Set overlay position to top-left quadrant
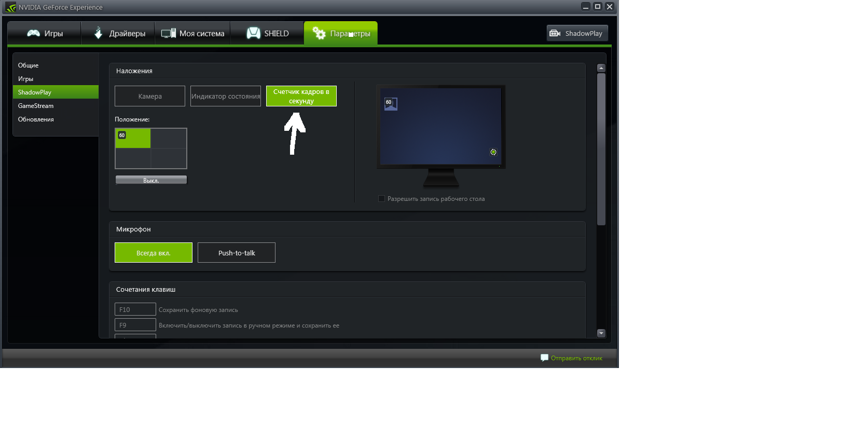This screenshot has height=435, width=868. click(133, 139)
